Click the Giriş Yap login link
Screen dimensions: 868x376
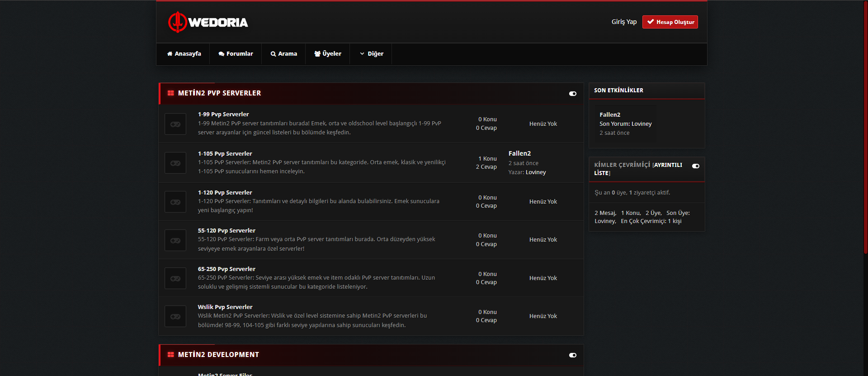624,22
